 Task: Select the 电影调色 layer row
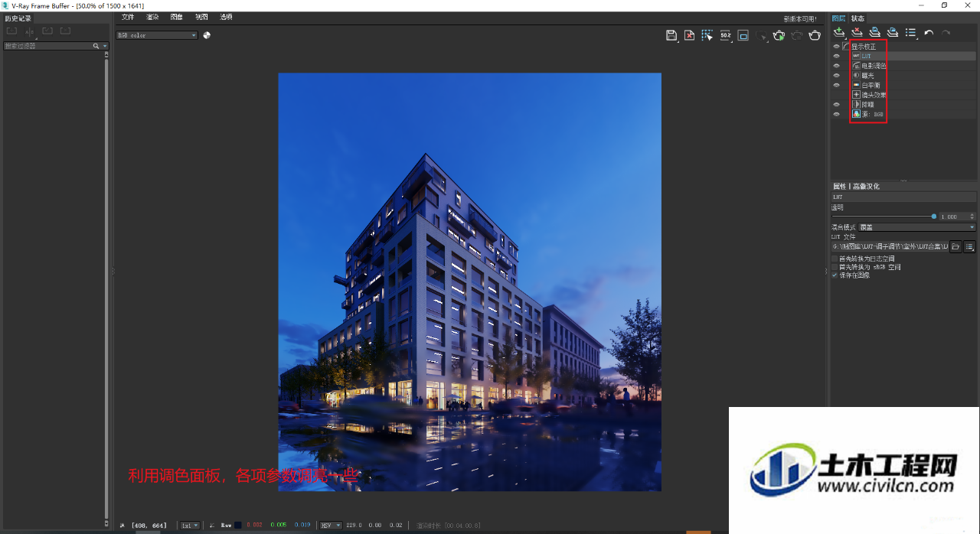[904, 66]
